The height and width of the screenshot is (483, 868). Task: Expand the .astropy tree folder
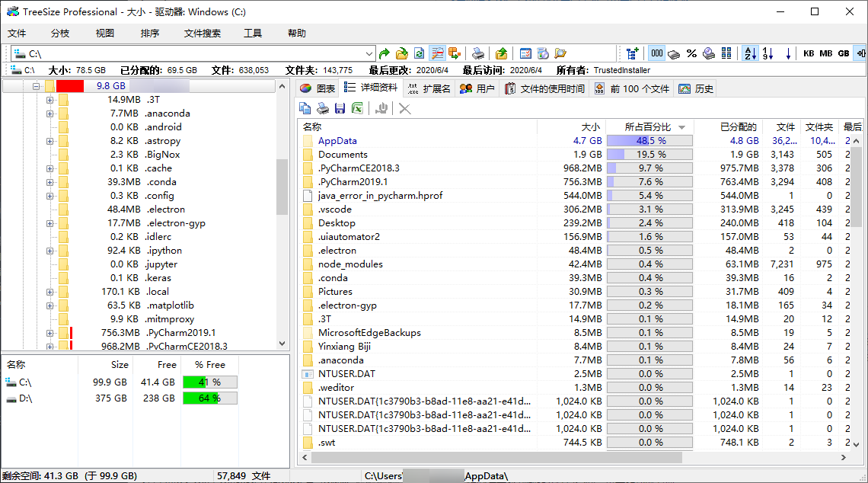[x=49, y=141]
